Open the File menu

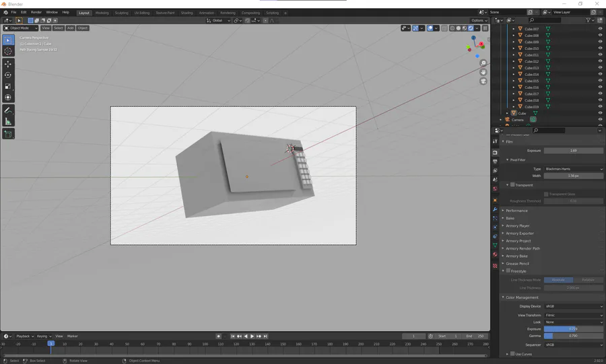tap(13, 12)
